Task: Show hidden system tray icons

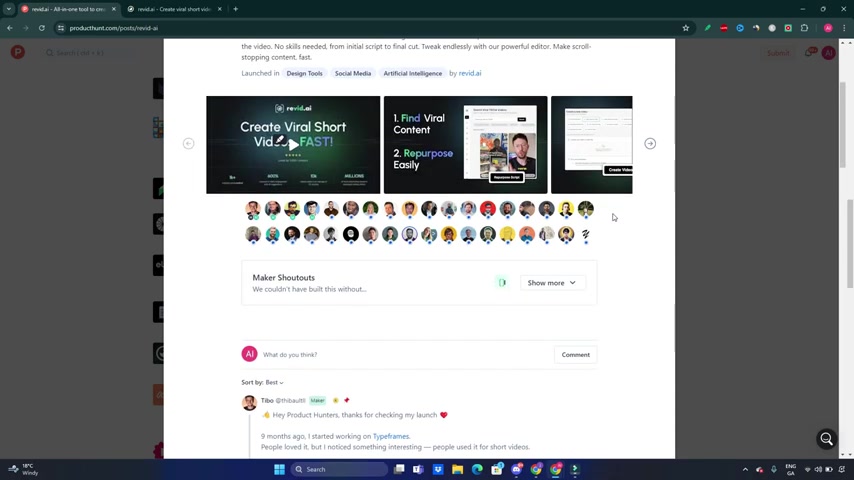Action: click(745, 469)
